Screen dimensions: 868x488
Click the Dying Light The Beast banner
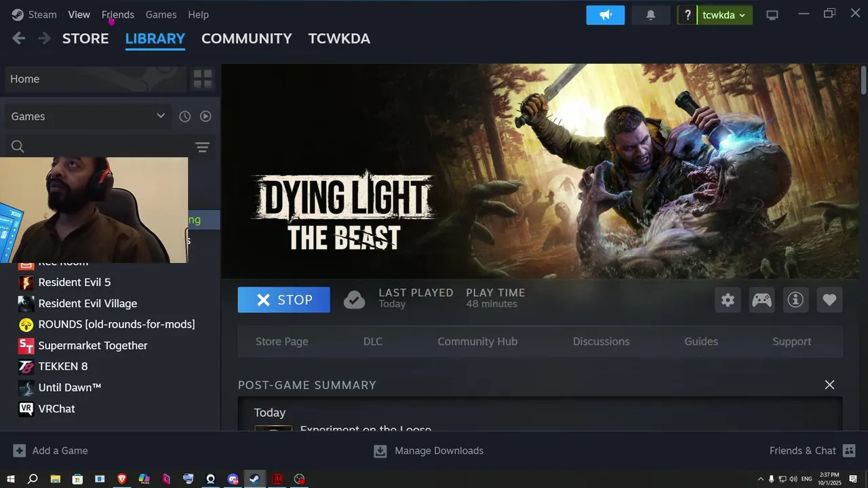(540, 171)
